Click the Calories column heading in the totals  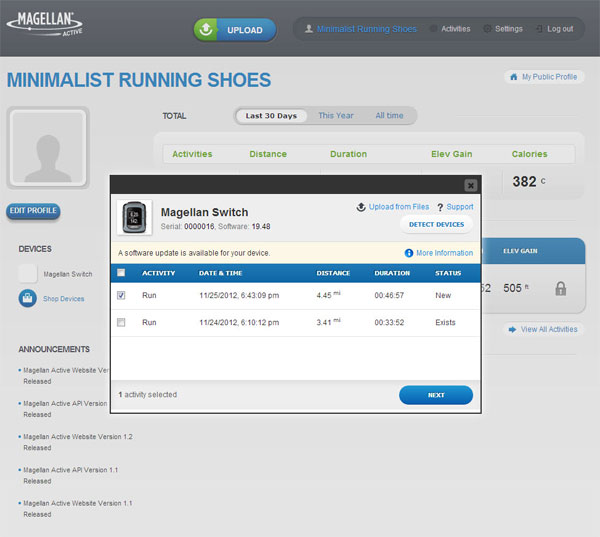[529, 154]
